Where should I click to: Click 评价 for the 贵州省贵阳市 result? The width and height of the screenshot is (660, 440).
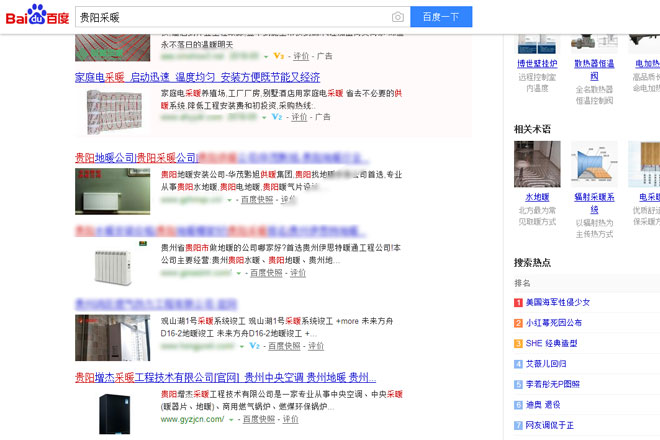pos(298,273)
